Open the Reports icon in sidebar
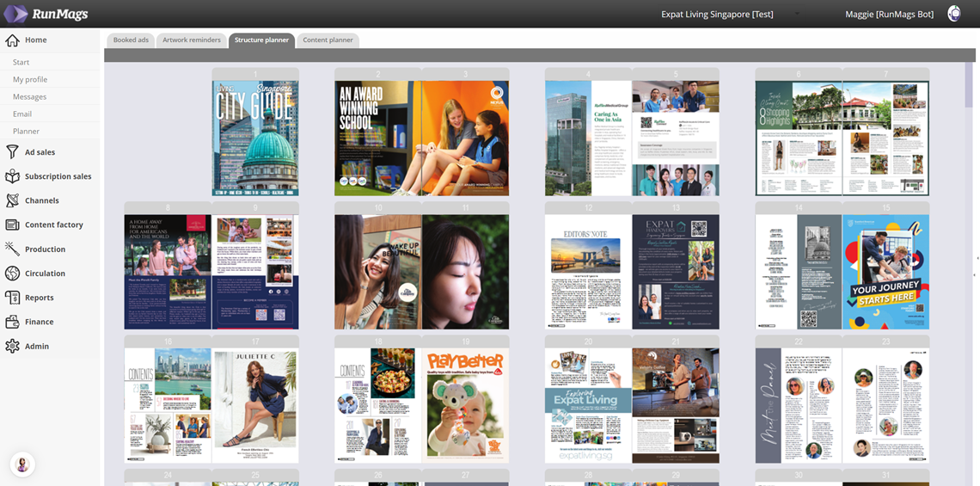The height and width of the screenshot is (486, 980). 12,298
